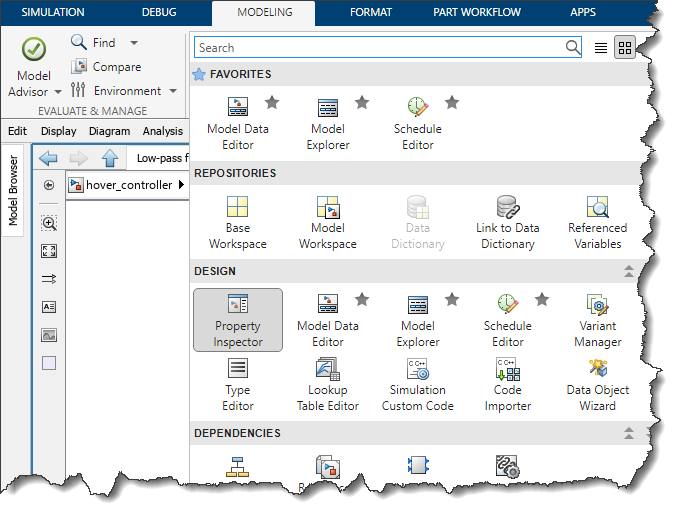
Task: Toggle favorite star for Schedule Editor in Design
Action: [x=542, y=299]
